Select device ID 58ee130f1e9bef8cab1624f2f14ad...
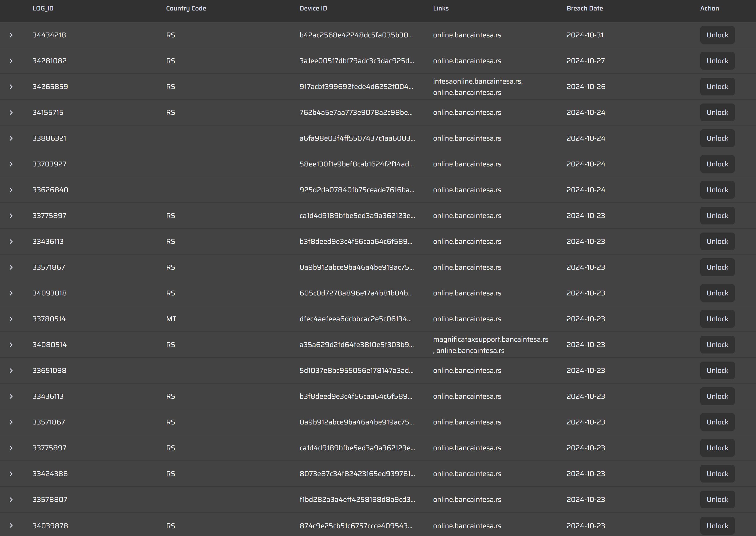Screen dimensions: 756x536 (x=356, y=164)
